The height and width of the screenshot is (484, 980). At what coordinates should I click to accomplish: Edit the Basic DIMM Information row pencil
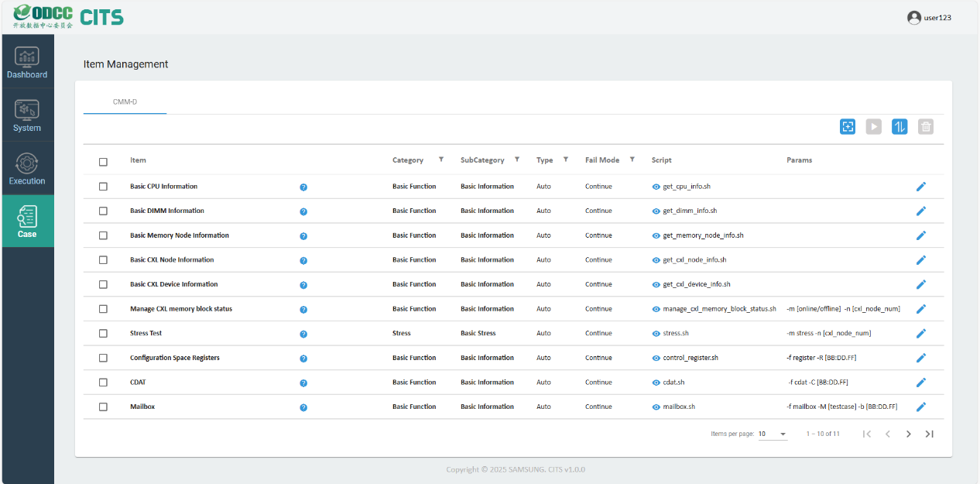tap(921, 211)
